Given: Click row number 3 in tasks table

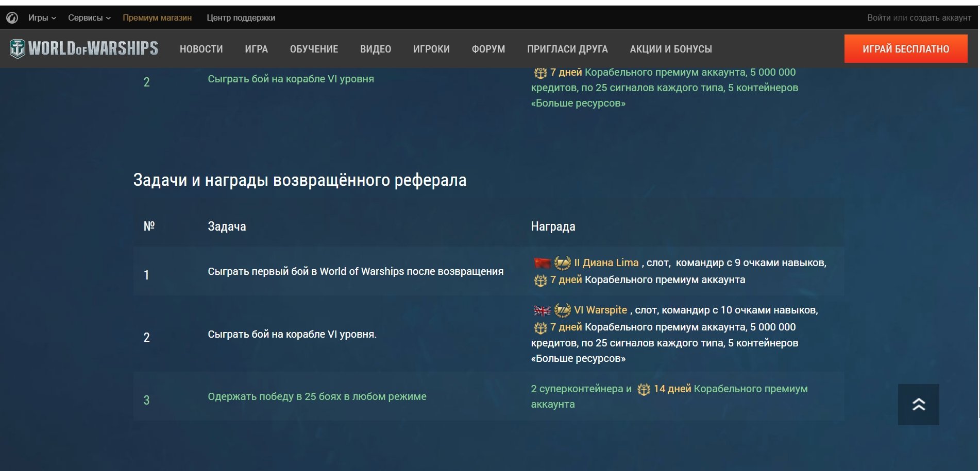Looking at the screenshot, I should click(146, 400).
